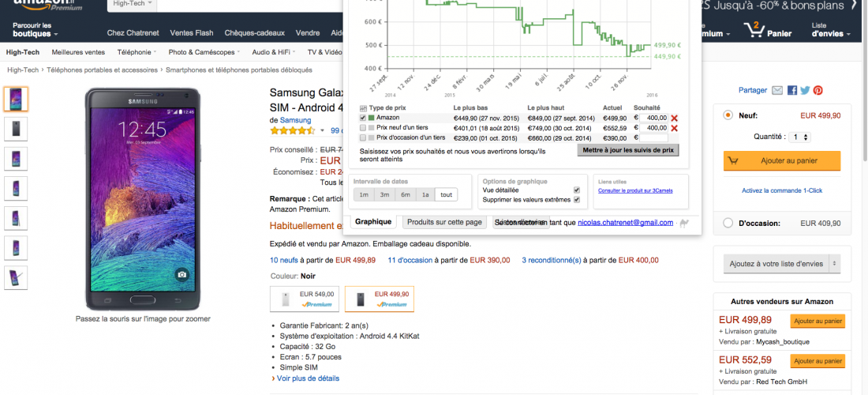
Task: Share product on Facebook
Action: [792, 90]
